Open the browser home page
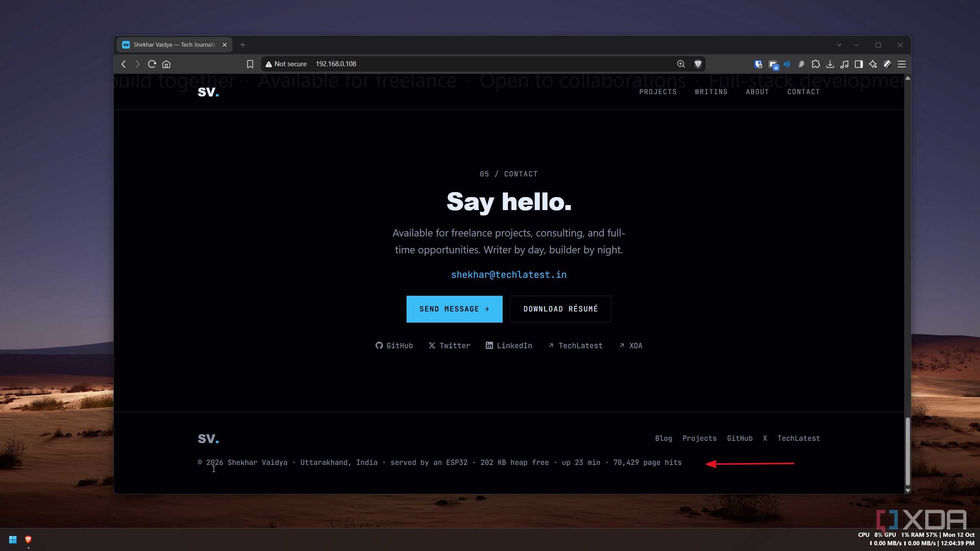This screenshot has height=551, width=980. [166, 64]
